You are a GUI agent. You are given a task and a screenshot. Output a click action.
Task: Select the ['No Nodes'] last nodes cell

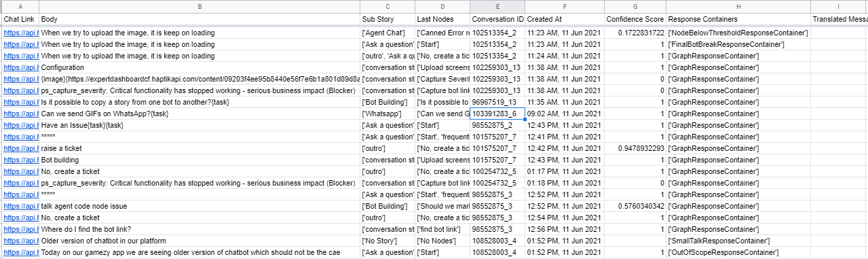pos(442,241)
